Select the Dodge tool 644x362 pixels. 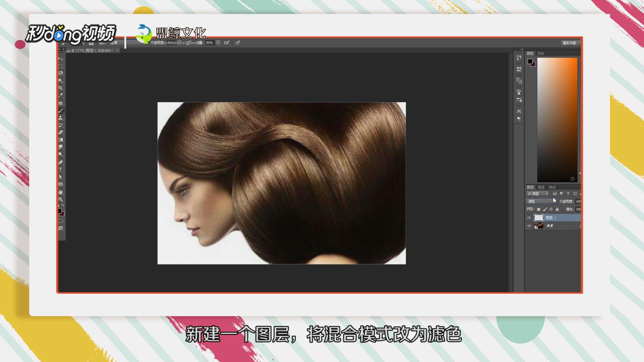click(61, 154)
